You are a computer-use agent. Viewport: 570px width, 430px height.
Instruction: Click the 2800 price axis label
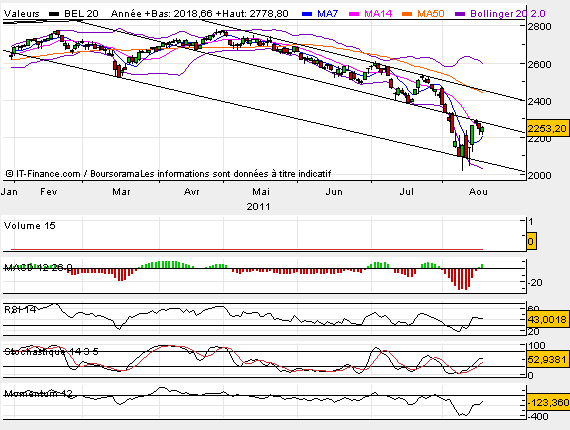coord(539,27)
